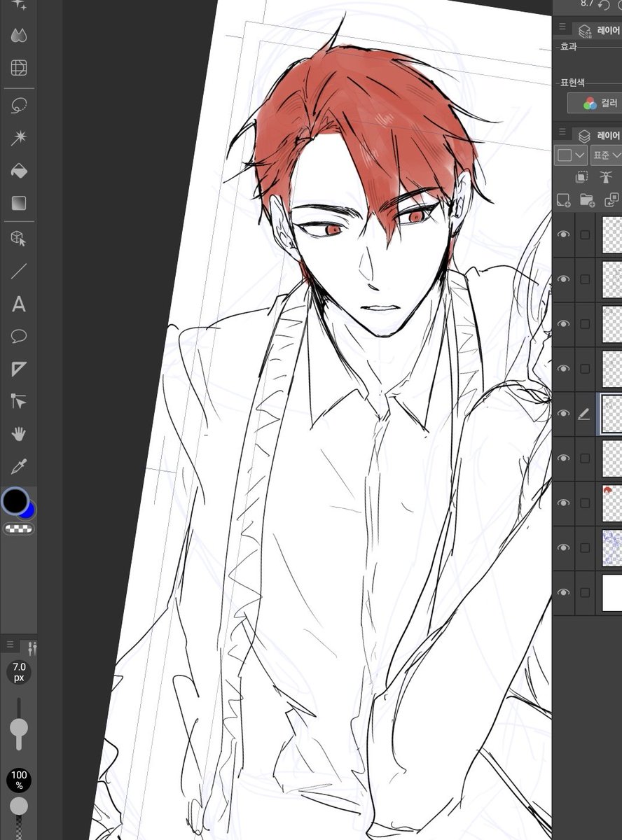Switch to the Layers 레이어 tab with stack icon
The image size is (622, 840).
[599, 135]
